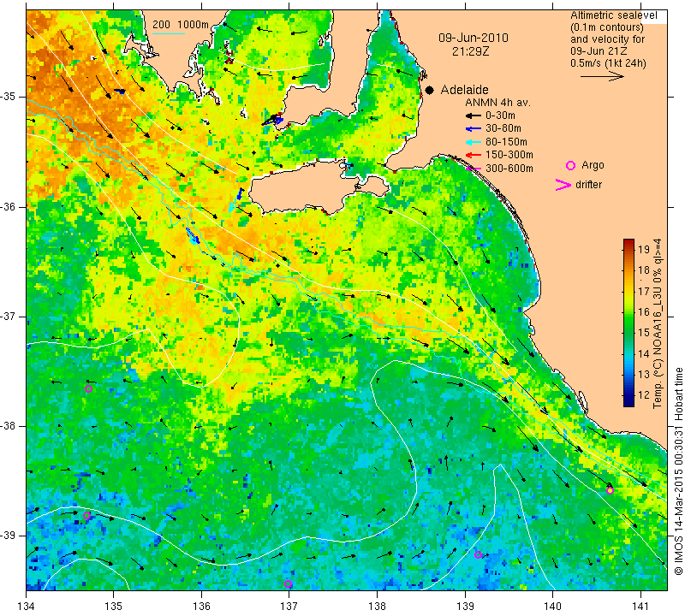
Task: Click the 'ANMN 4h av.' legend heading
Action: click(x=497, y=103)
